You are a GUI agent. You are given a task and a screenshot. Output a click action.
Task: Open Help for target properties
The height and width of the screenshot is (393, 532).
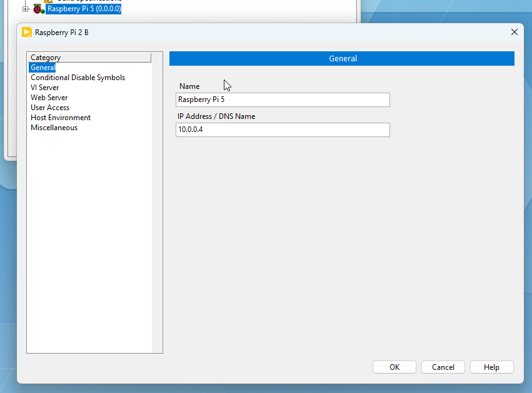pyautogui.click(x=491, y=367)
